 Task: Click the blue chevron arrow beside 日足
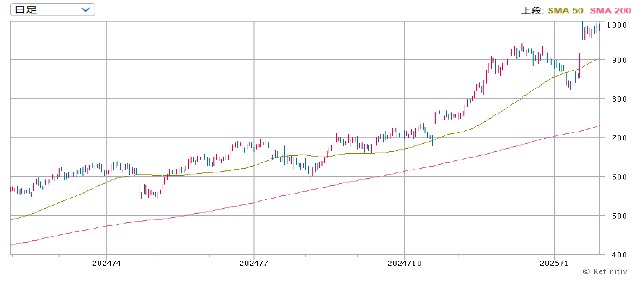point(86,10)
